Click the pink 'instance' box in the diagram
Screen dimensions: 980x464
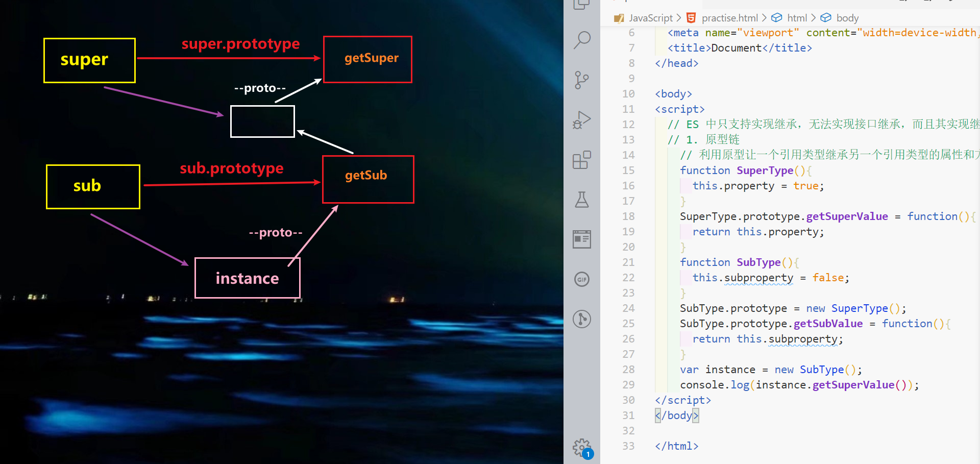248,278
